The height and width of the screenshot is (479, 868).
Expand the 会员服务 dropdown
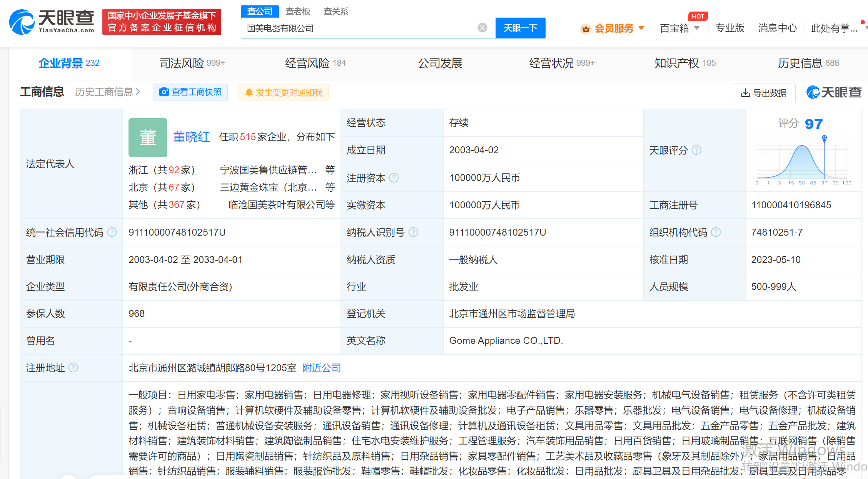(x=613, y=28)
